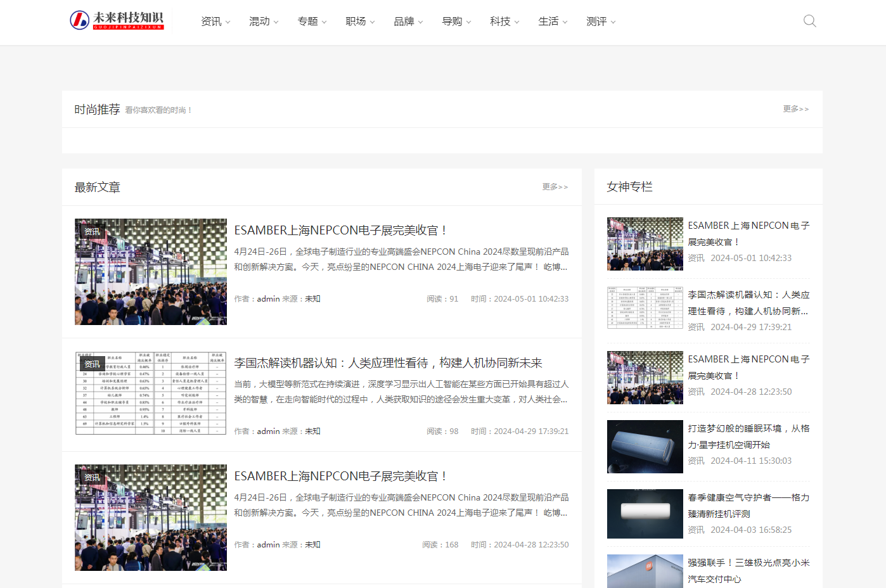
Task: Open the 04-28 ESAMBER article's exhibition thumbnail
Action: [x=151, y=518]
